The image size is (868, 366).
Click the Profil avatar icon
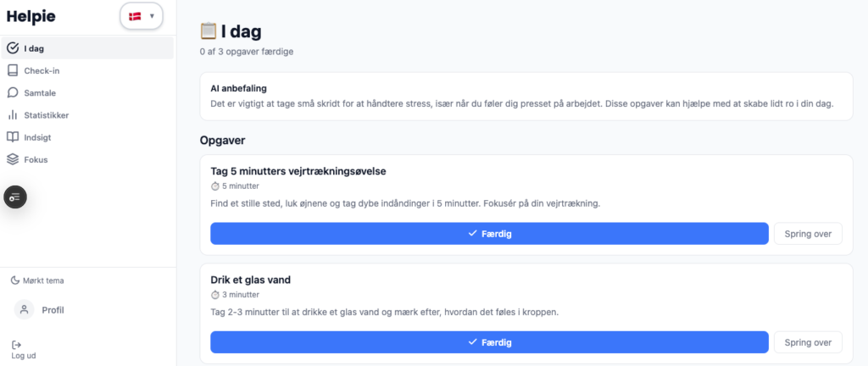pyautogui.click(x=24, y=310)
